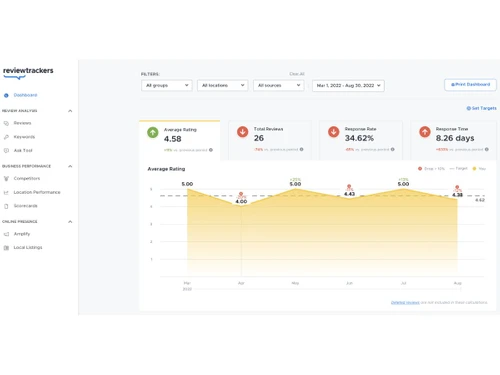The height and width of the screenshot is (375, 500).
Task: Click the Competitors icon
Action: (6, 179)
